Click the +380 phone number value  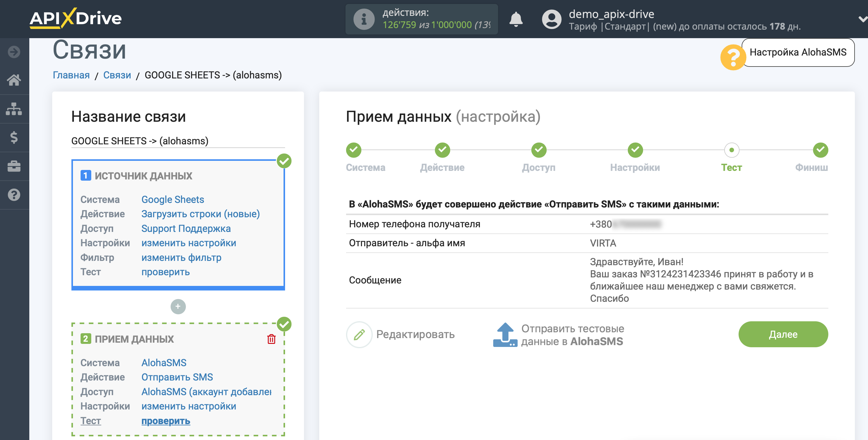[x=625, y=224]
